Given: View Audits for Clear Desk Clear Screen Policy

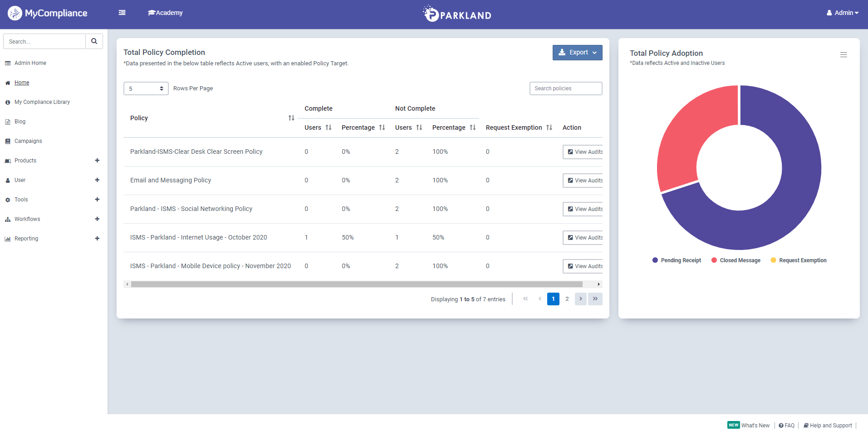Looking at the screenshot, I should [583, 152].
